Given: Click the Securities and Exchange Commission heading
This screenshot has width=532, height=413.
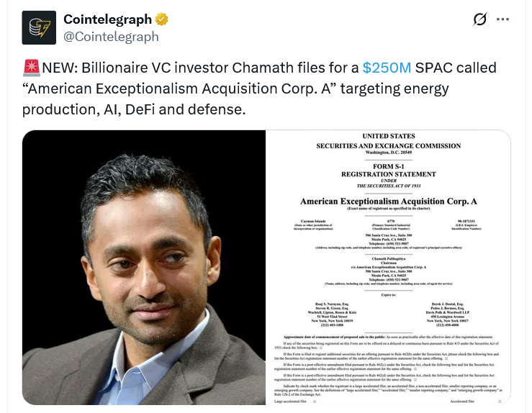Looking at the screenshot, I should click(x=388, y=146).
